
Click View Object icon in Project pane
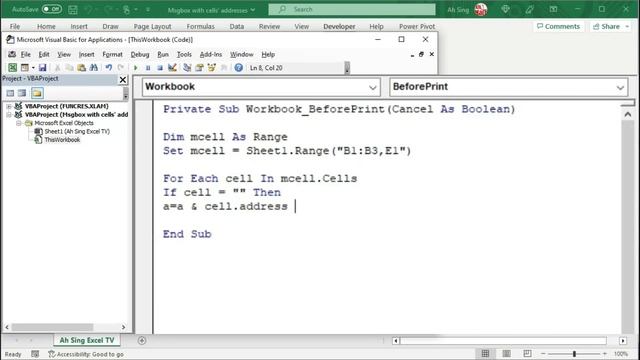point(22,93)
